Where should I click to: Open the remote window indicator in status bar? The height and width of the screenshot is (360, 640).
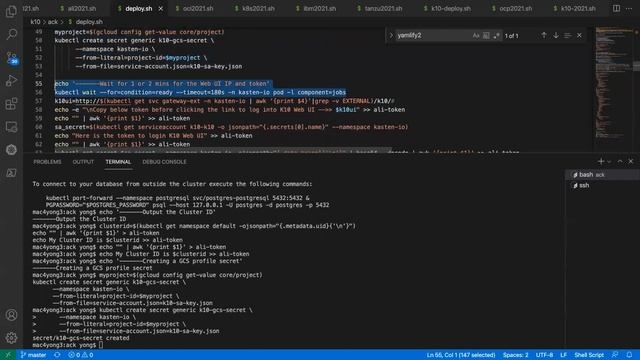coord(8,355)
